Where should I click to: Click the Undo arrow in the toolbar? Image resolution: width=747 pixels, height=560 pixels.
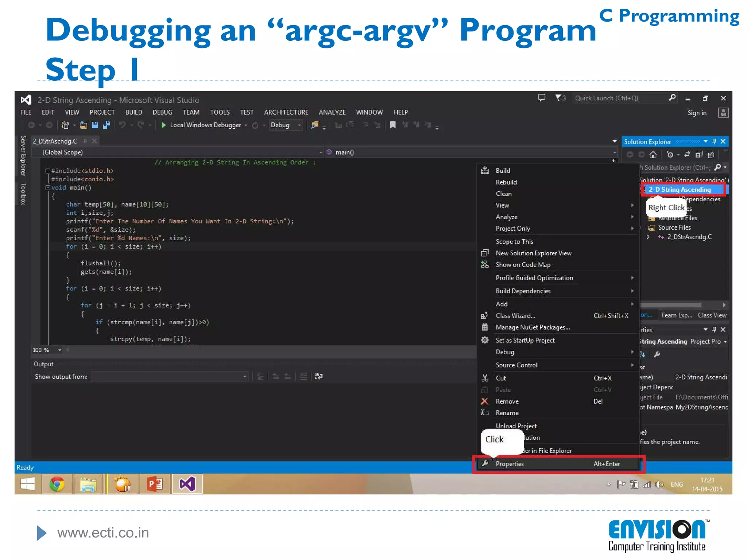(123, 125)
